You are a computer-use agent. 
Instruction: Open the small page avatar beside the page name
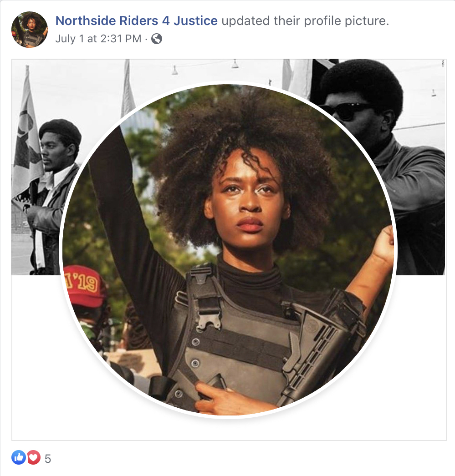pyautogui.click(x=30, y=30)
